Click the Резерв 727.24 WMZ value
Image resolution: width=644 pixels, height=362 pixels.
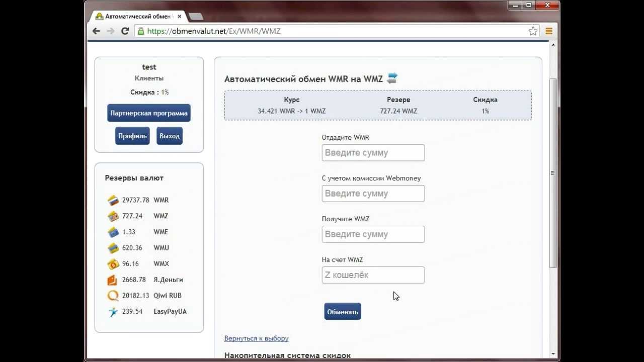click(x=398, y=111)
